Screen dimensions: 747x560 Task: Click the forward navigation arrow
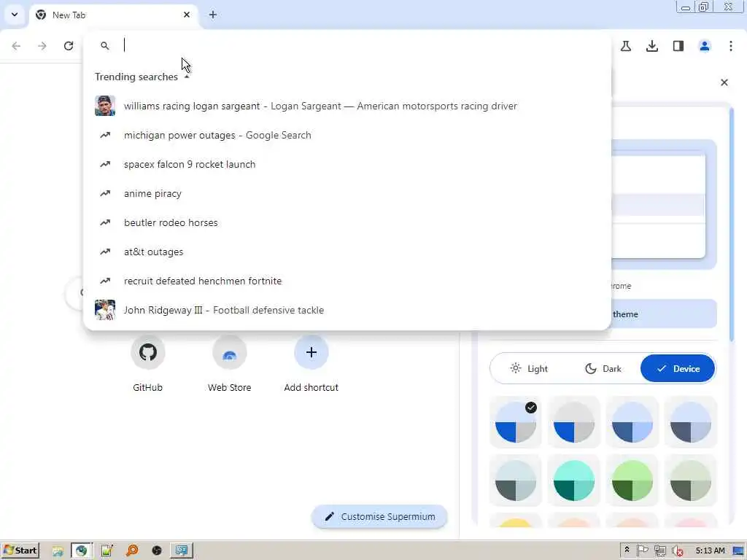point(42,46)
